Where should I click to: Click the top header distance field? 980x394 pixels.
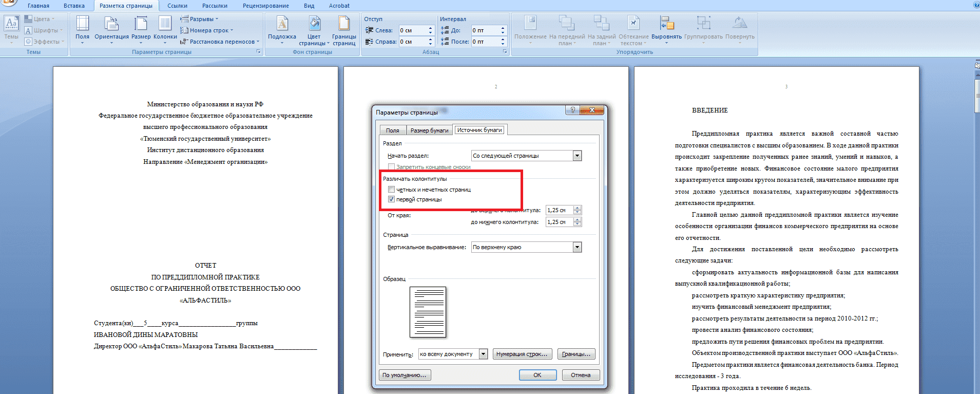(x=560, y=210)
